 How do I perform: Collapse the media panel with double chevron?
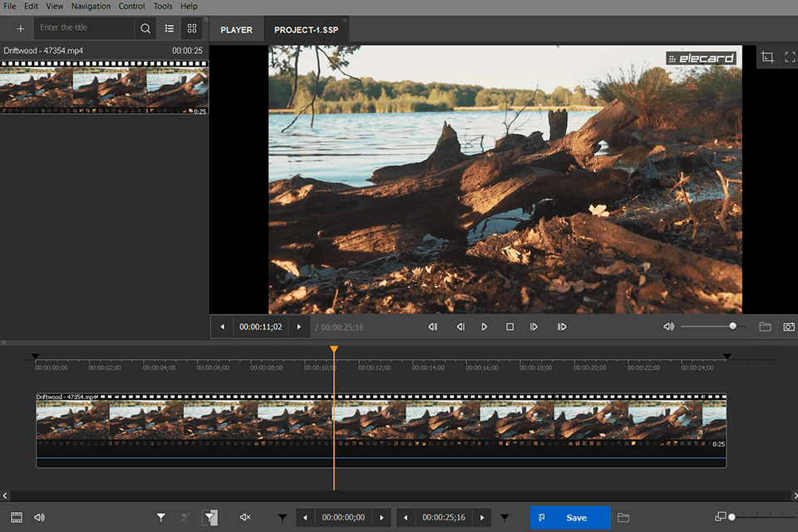click(206, 18)
